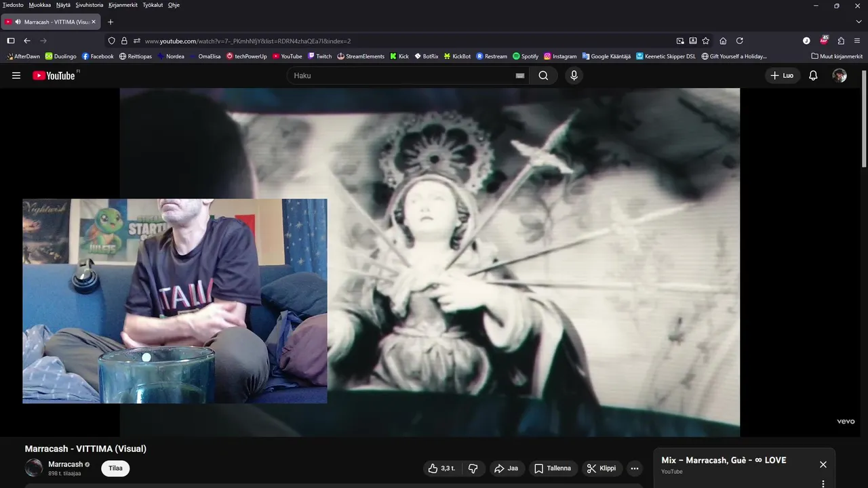Open the OmaElisa bookmark
868x488 pixels.
pyautogui.click(x=205, y=56)
